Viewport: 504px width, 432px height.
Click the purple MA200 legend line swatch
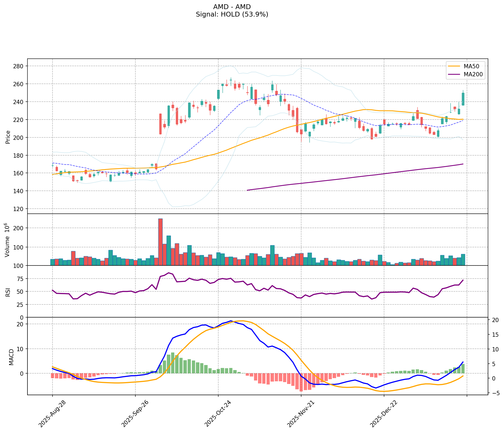[x=454, y=74]
